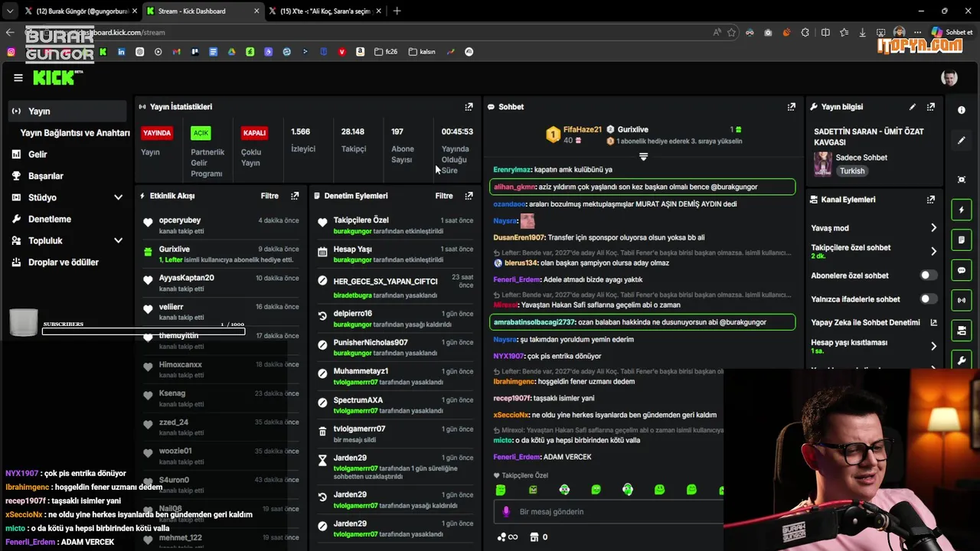980x551 pixels.
Task: Open new browser tab with plus button
Action: point(397,11)
